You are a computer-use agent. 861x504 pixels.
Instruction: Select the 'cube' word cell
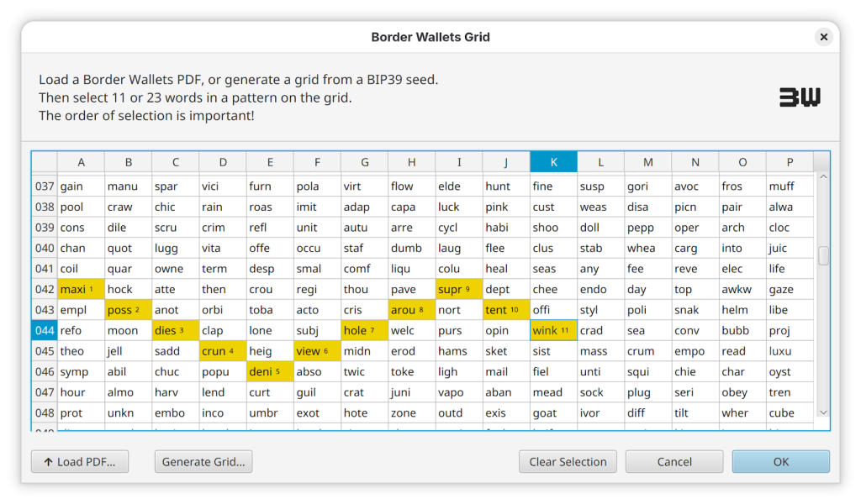pos(789,413)
